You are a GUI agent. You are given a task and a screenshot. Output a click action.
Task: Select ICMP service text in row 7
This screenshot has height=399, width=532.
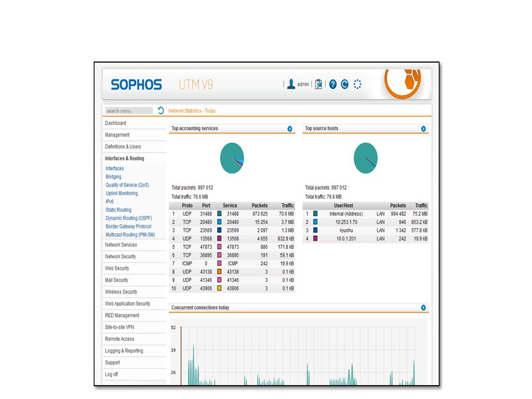pos(233,264)
